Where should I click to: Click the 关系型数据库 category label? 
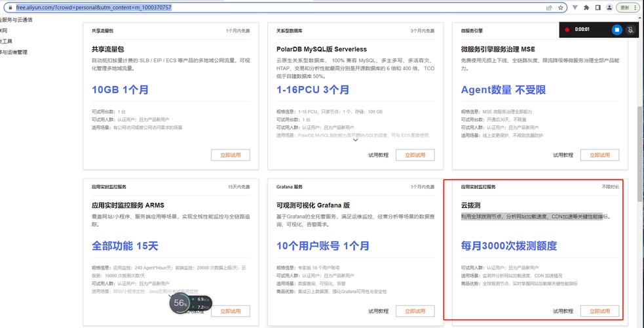tap(290, 31)
